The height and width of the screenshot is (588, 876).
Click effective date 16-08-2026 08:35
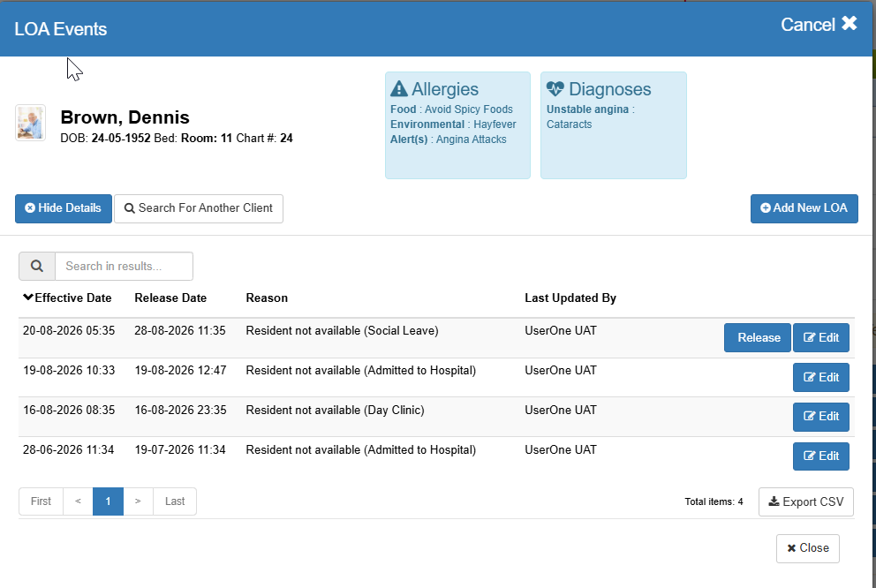point(69,411)
